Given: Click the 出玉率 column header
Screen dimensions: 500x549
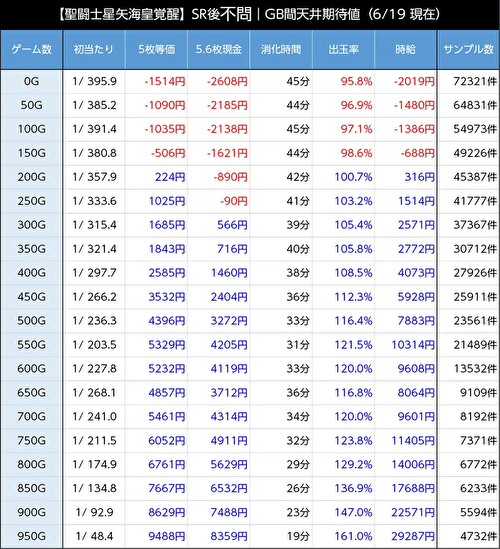Looking at the screenshot, I should click(343, 49).
